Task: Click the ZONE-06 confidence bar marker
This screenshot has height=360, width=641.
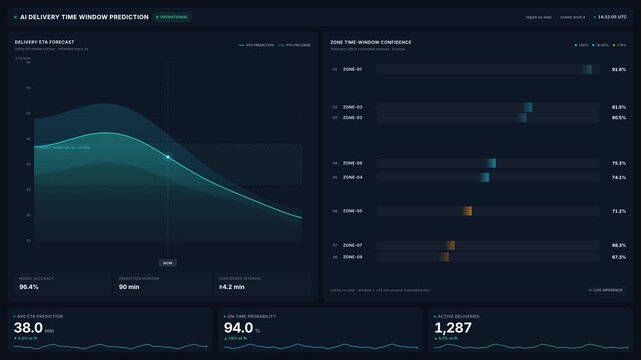Action: [492, 163]
